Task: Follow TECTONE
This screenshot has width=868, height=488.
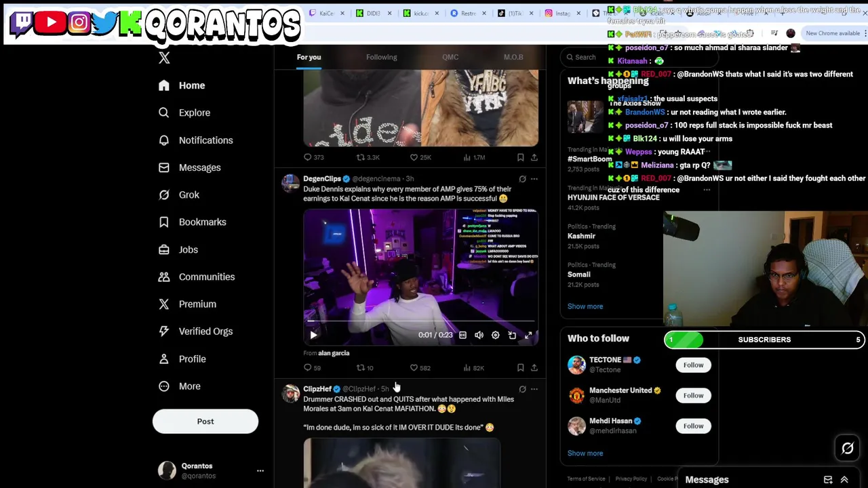Action: [x=693, y=365]
